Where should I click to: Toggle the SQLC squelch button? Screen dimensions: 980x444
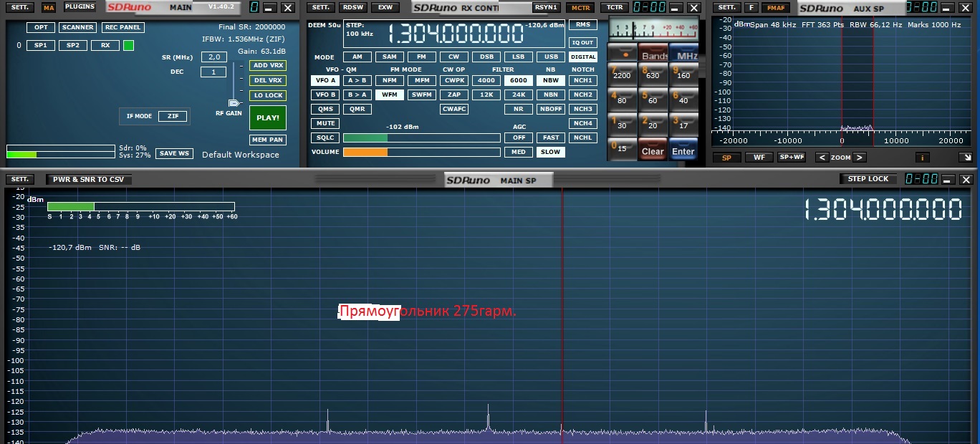coord(325,137)
